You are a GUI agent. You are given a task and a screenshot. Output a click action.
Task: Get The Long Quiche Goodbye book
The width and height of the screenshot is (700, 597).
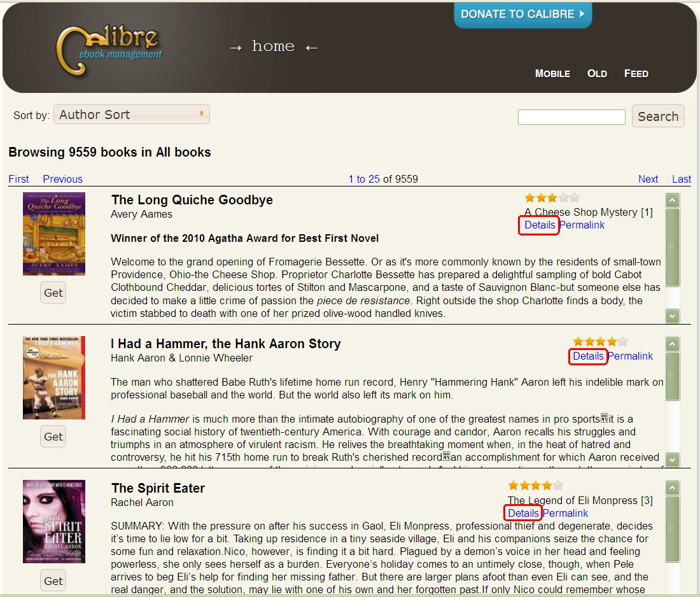click(53, 293)
